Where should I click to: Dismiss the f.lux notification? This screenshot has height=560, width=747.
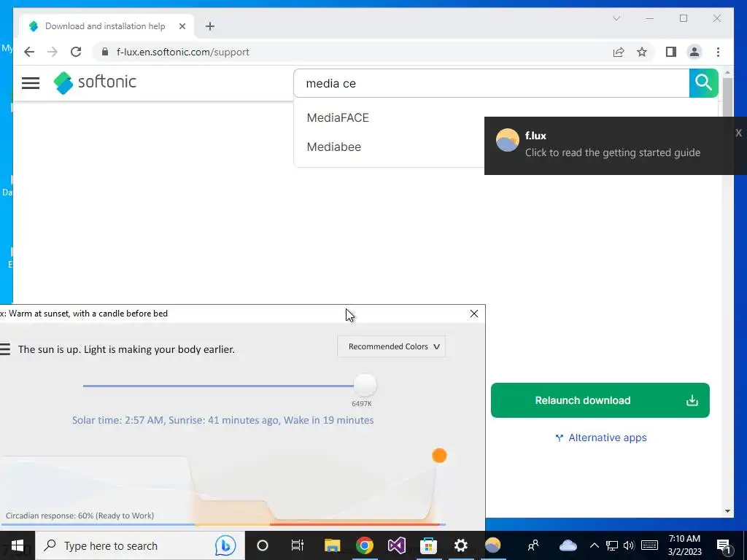738,133
